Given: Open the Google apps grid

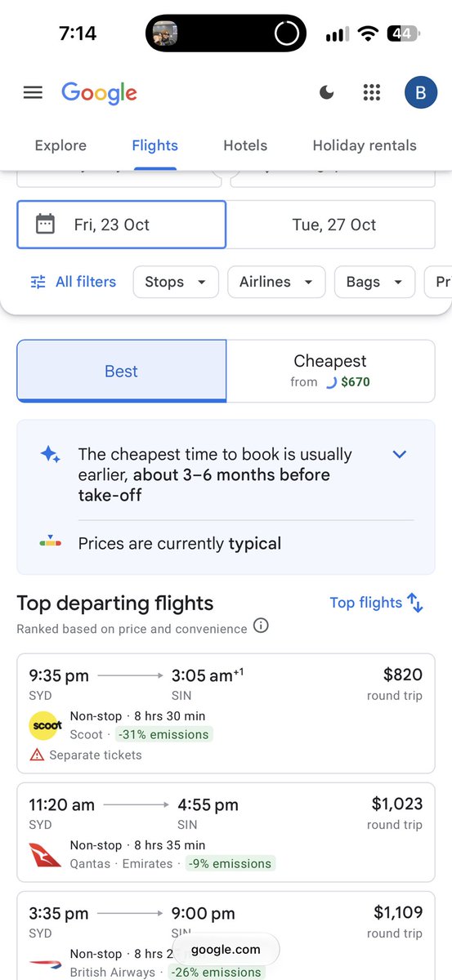Looking at the screenshot, I should (x=372, y=93).
